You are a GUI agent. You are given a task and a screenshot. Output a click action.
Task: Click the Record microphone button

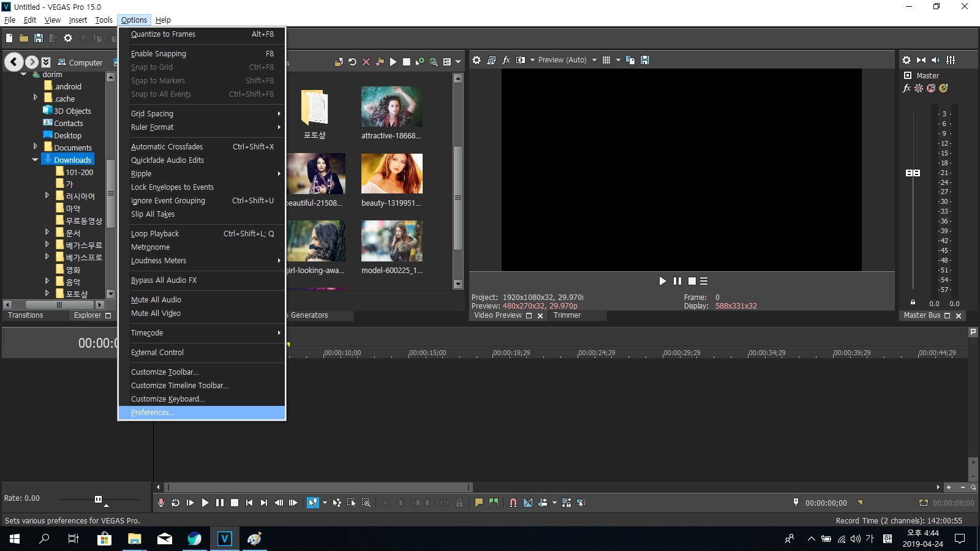pyautogui.click(x=161, y=503)
